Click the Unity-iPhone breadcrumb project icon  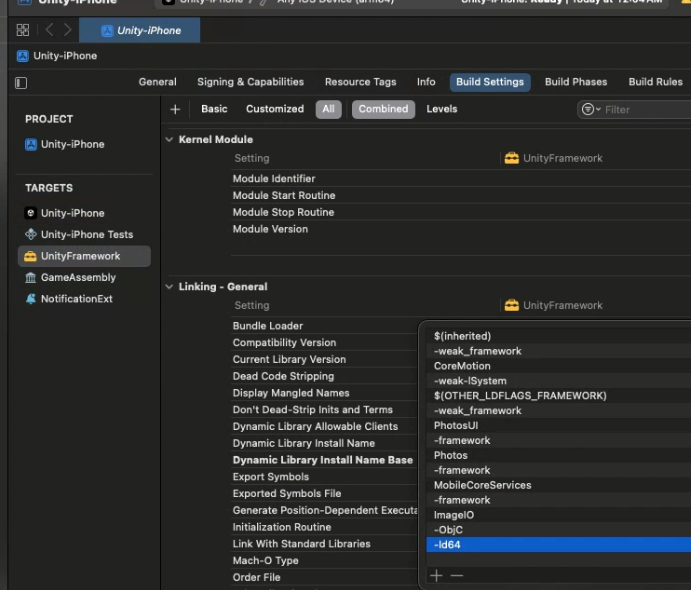pos(22,56)
